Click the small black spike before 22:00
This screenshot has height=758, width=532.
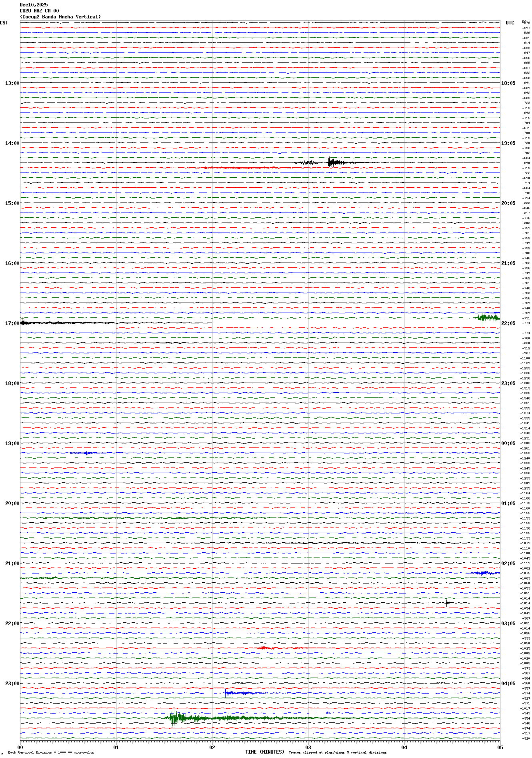[447, 603]
